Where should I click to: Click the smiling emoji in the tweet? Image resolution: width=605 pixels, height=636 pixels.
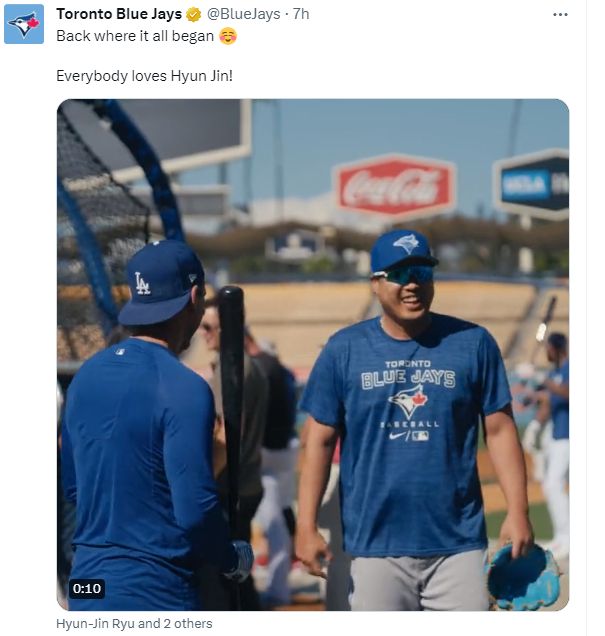[227, 36]
